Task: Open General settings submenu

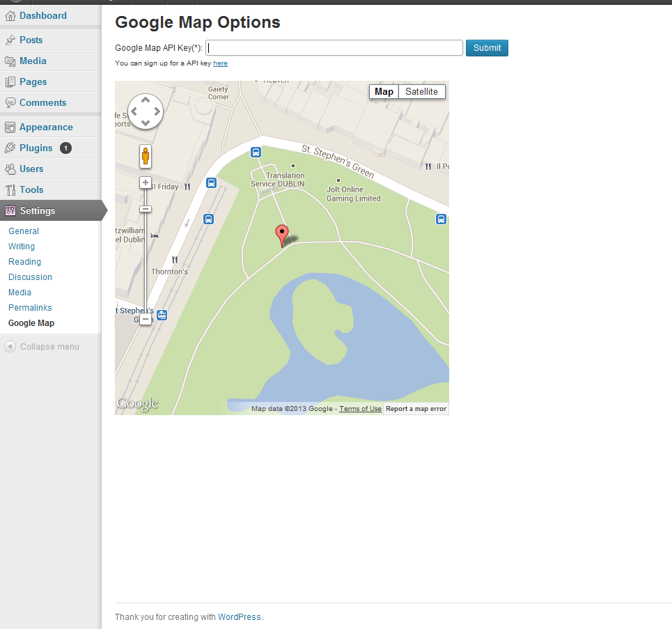Action: point(24,231)
